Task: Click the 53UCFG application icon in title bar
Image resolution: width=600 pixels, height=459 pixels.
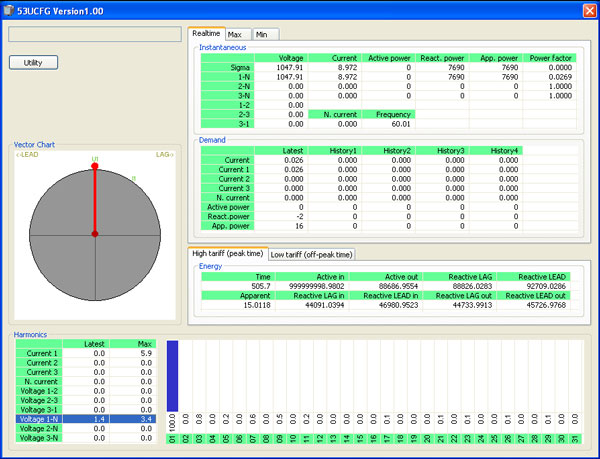Action: click(8, 10)
